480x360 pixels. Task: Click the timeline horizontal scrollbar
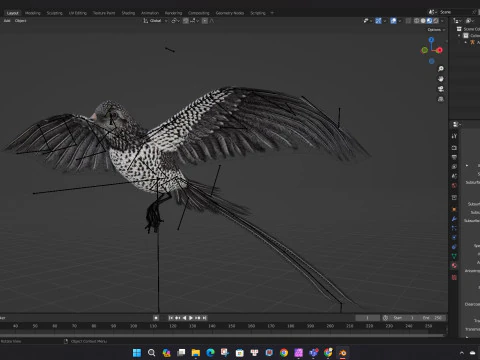(x=222, y=335)
